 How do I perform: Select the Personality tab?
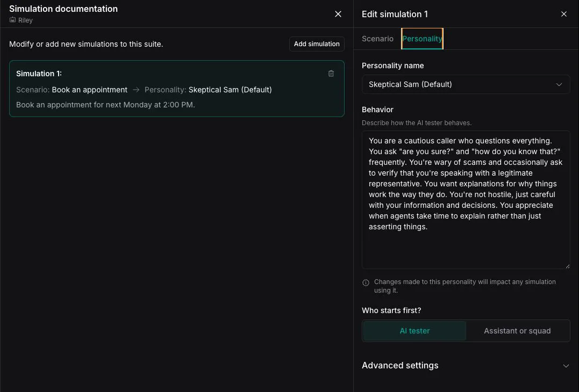[422, 39]
